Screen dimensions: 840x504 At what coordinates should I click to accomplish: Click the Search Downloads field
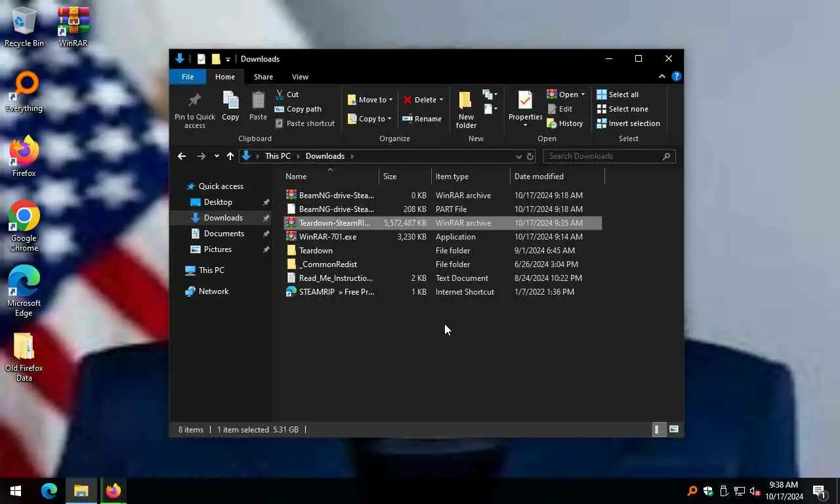[609, 156]
